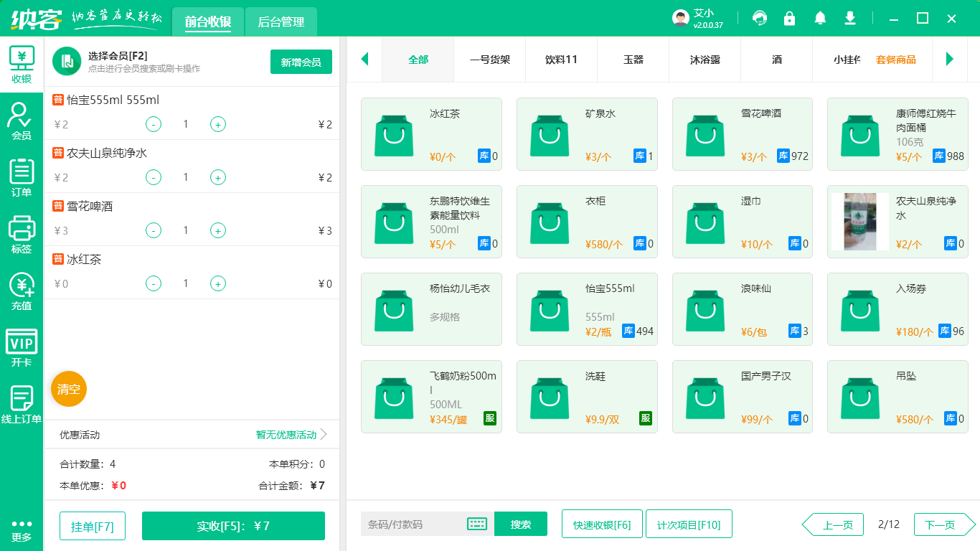Screen dimensions: 980x551
Task: Click the on-screen keyboard icon in search box
Action: (x=477, y=524)
